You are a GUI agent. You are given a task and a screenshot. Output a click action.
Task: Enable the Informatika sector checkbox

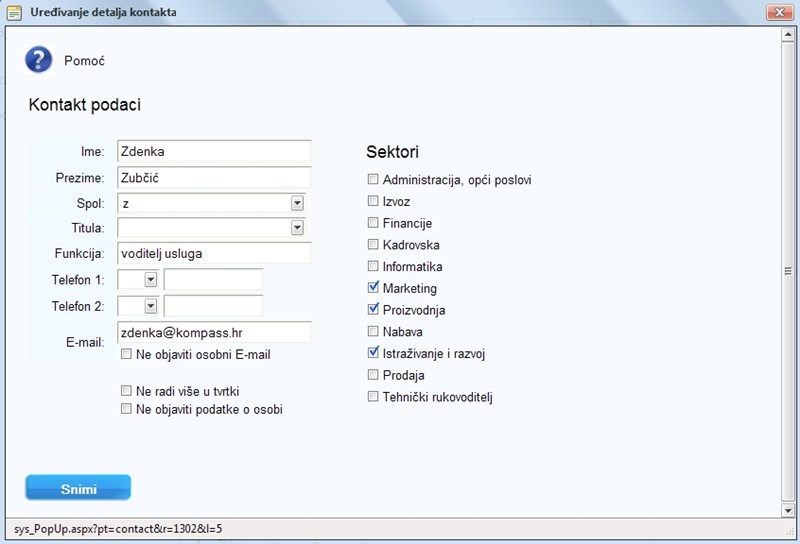click(x=373, y=266)
